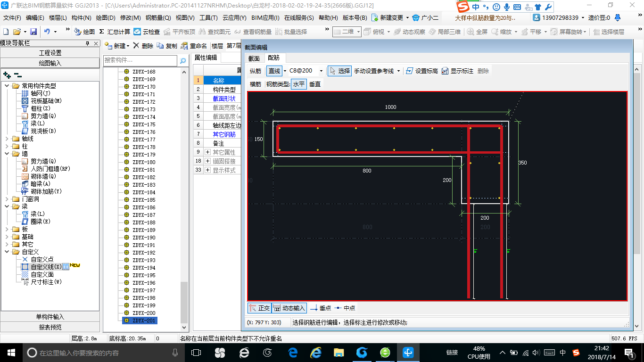The height and width of the screenshot is (362, 644).
Task: Toggle 动态输入 dynamic input
Action: 289,308
